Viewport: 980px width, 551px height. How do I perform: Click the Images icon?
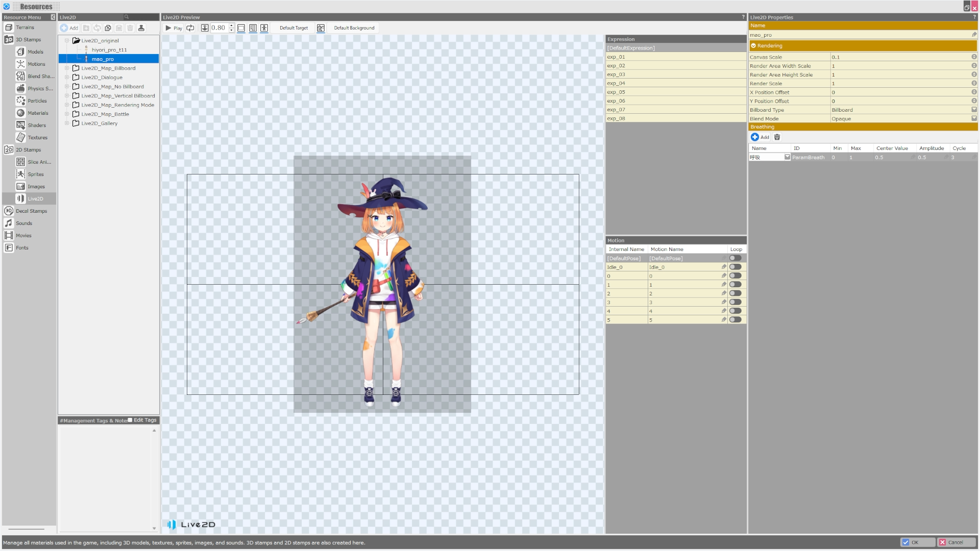point(20,187)
